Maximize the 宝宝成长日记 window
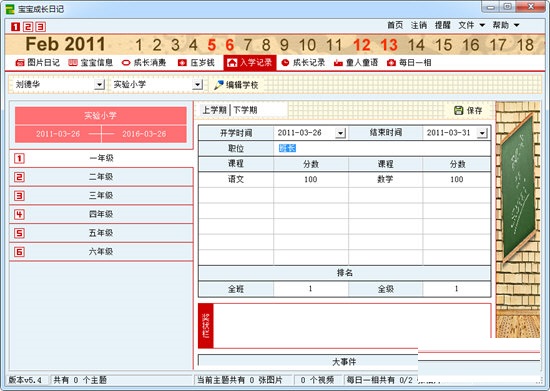Screen dimensions: 550x391 tap(507, 7)
